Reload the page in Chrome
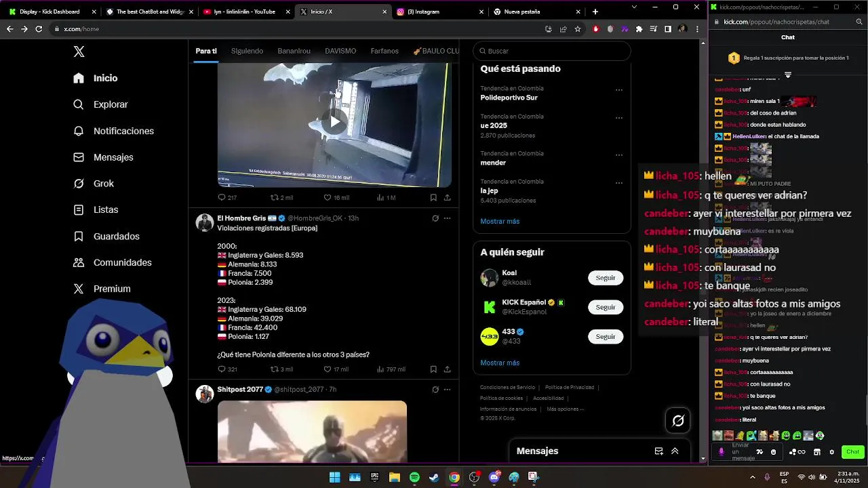 click(39, 29)
